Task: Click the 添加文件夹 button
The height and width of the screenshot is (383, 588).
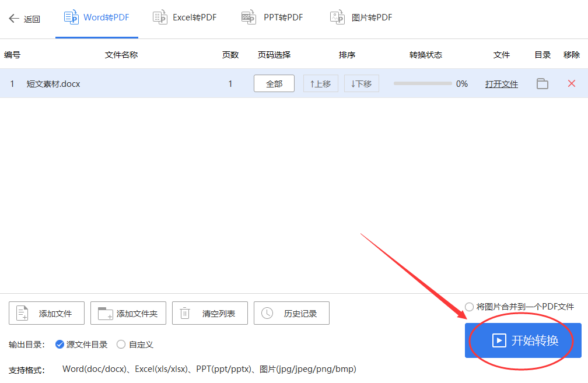Action: pos(128,313)
